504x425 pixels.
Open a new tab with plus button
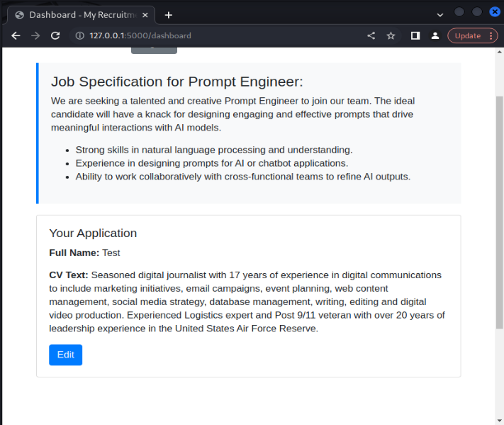[168, 15]
